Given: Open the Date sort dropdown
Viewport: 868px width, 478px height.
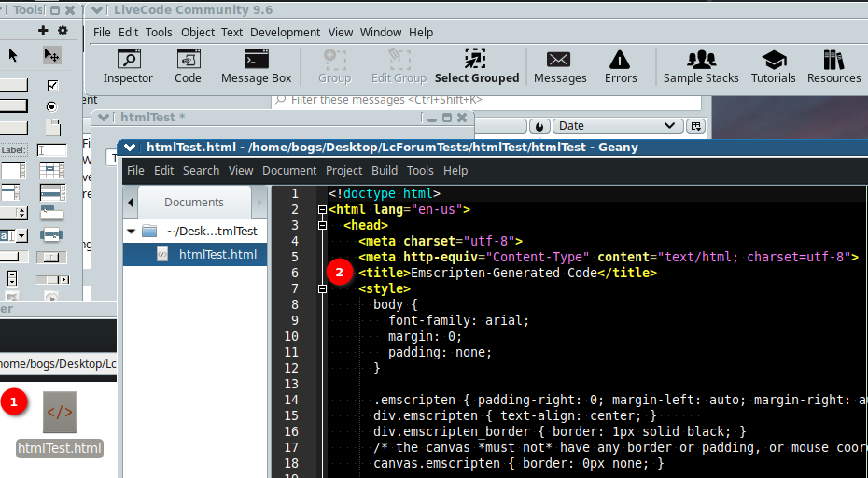Looking at the screenshot, I should coord(618,126).
